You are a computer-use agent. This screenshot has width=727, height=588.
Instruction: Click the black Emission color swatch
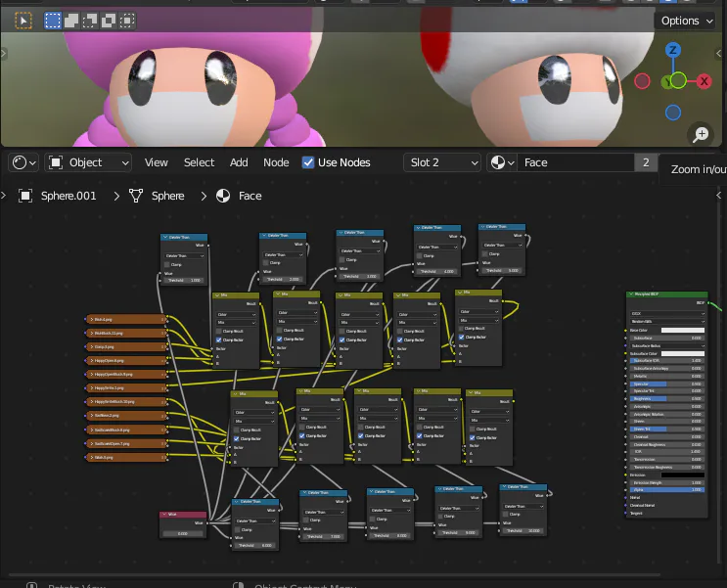(x=683, y=475)
